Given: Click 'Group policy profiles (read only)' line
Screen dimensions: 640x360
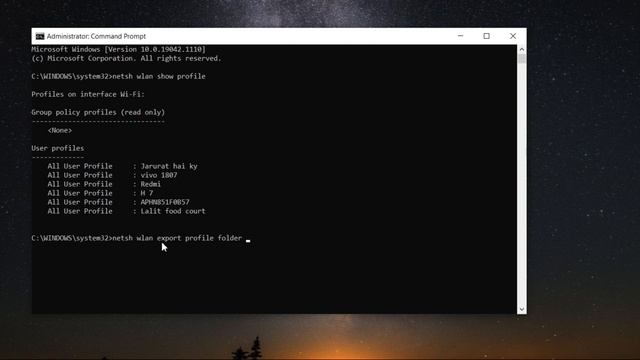Looking at the screenshot, I should coord(98,112).
